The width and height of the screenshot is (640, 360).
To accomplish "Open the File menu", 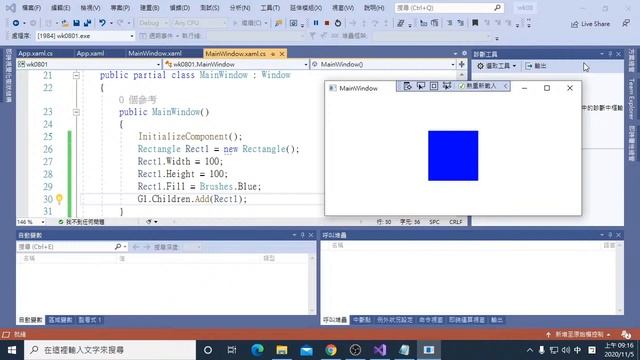I will [31, 8].
